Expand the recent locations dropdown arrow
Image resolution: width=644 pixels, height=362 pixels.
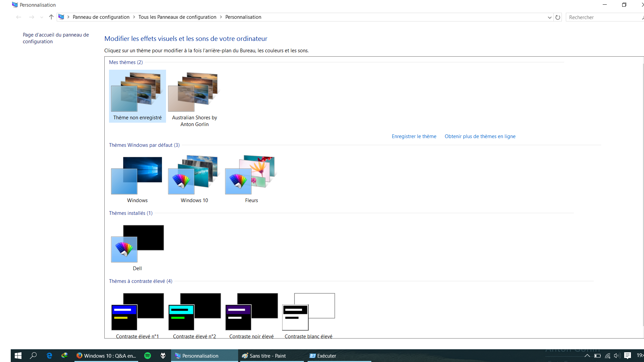point(42,17)
